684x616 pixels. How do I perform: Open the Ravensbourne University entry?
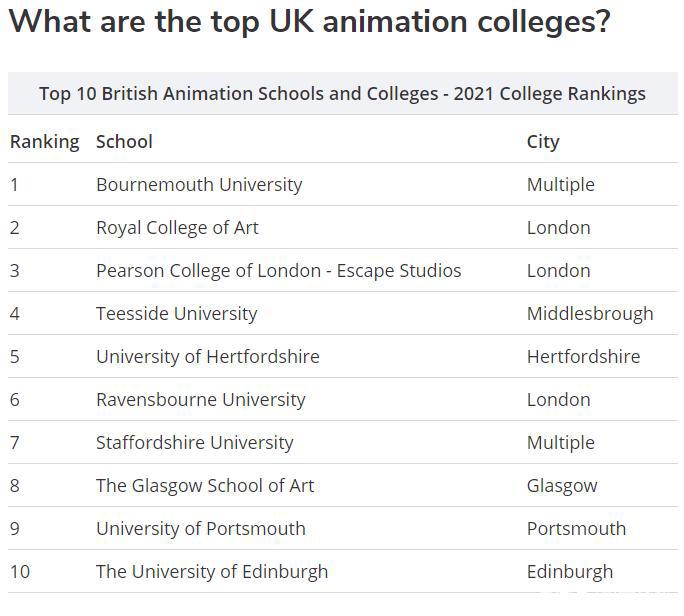(x=200, y=400)
